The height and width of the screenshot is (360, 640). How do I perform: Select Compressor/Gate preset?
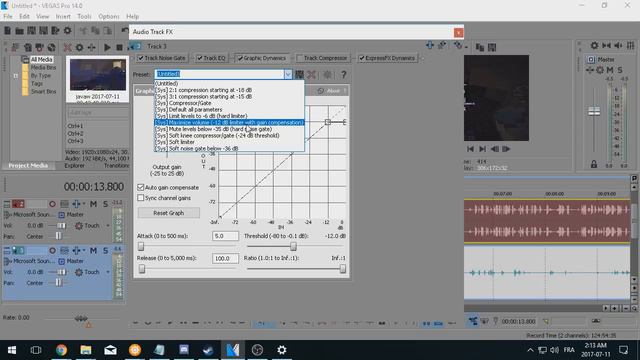click(x=229, y=103)
